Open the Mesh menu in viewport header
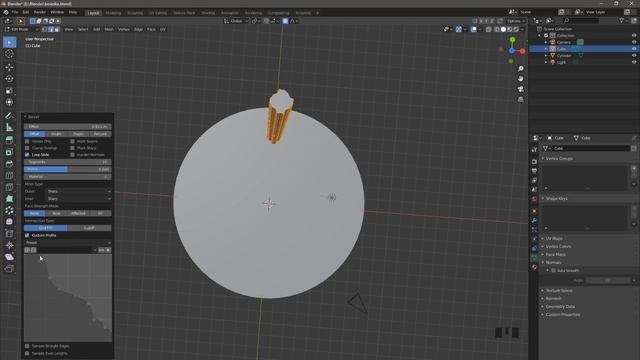640x360 pixels. pos(109,29)
